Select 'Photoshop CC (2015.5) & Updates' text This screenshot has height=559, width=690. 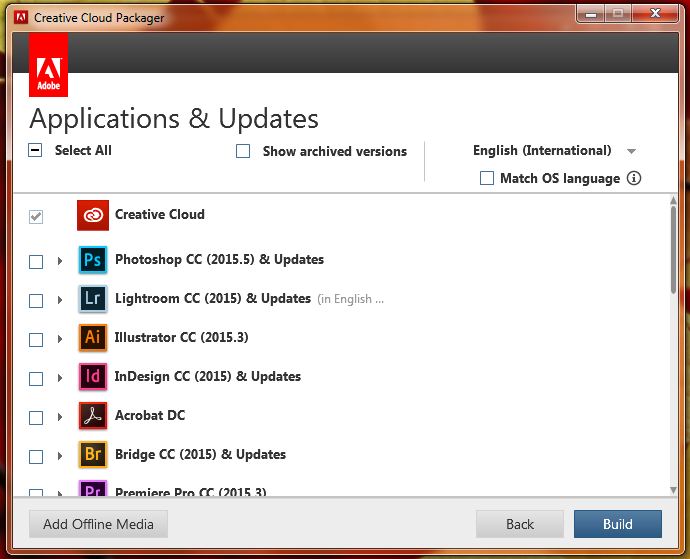click(x=219, y=259)
